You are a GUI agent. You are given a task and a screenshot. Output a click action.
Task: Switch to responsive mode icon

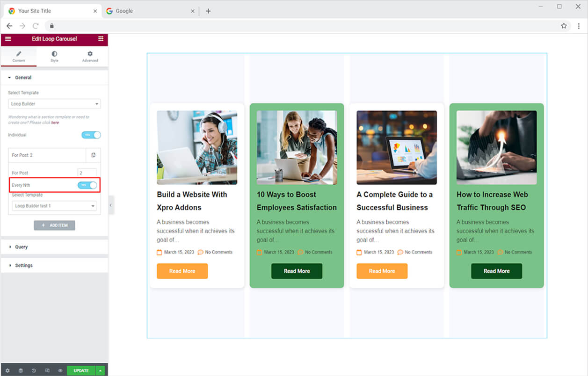tap(47, 370)
